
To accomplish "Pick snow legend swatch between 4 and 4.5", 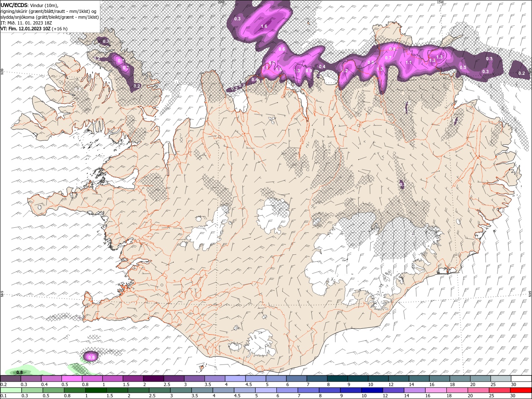I will [235, 379].
